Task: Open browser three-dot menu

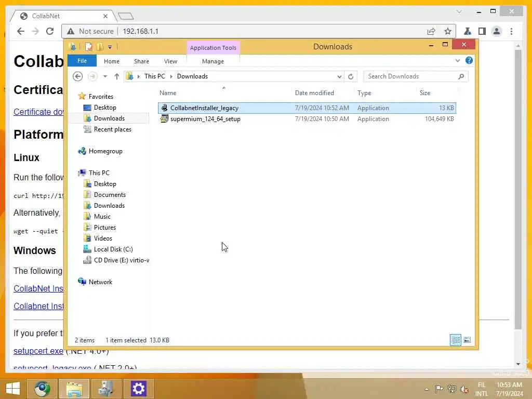Action: point(512,32)
